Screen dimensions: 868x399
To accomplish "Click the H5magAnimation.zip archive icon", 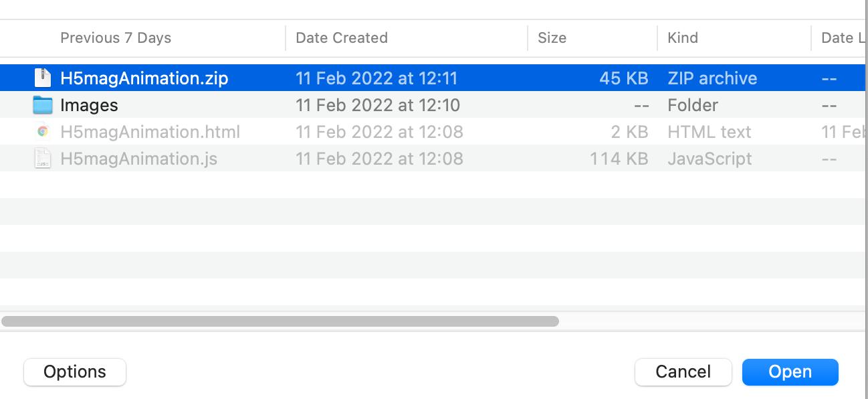I will [x=43, y=78].
